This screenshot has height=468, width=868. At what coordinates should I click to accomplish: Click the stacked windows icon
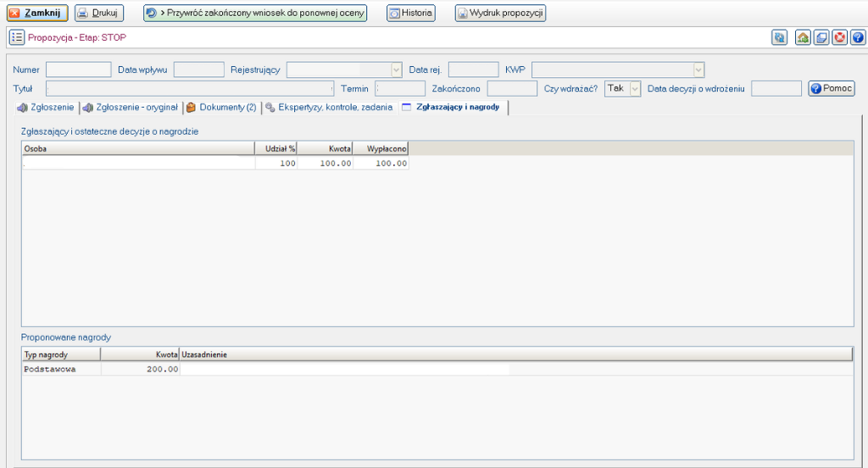821,37
